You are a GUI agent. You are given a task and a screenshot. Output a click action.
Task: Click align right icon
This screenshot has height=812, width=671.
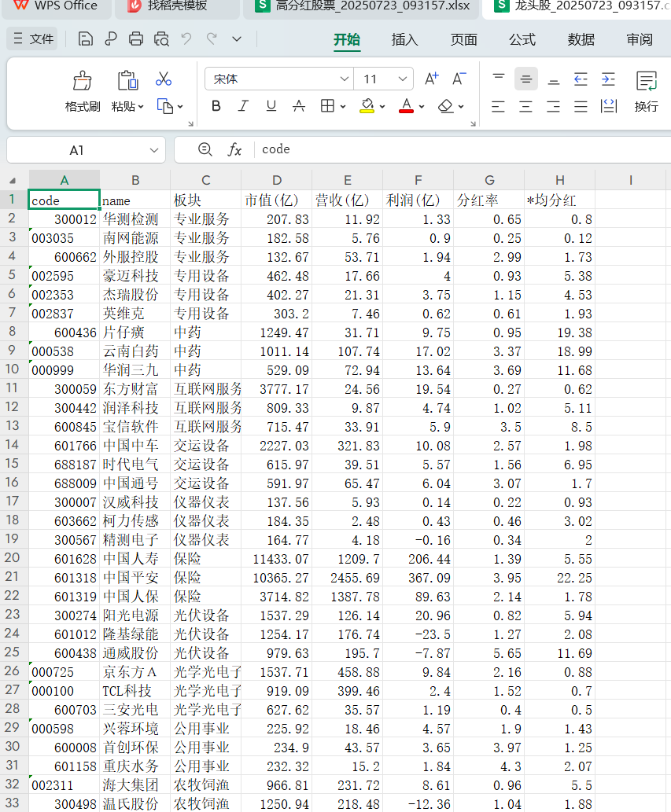553,107
